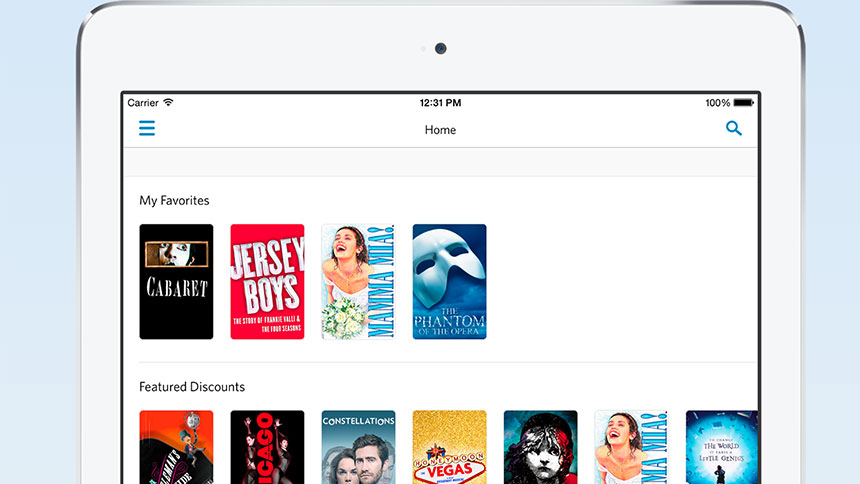This screenshot has width=860, height=484.
Task: Tap the Home title text
Action: point(440,130)
